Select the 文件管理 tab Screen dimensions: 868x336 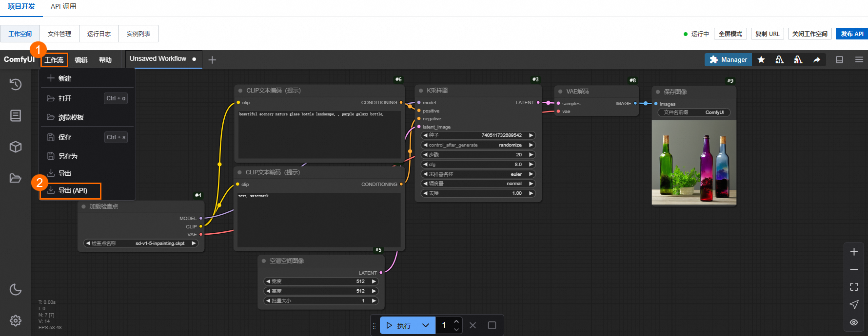click(x=59, y=34)
